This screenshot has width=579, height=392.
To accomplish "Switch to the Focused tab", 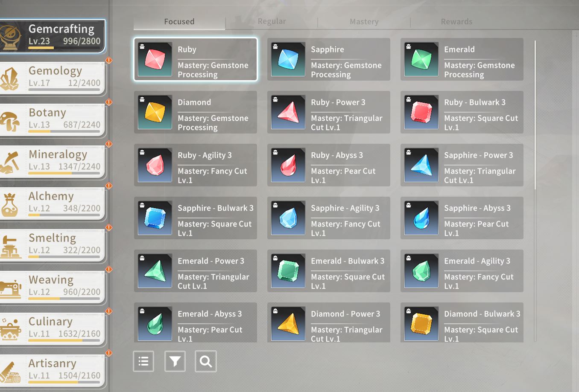I will (x=179, y=21).
